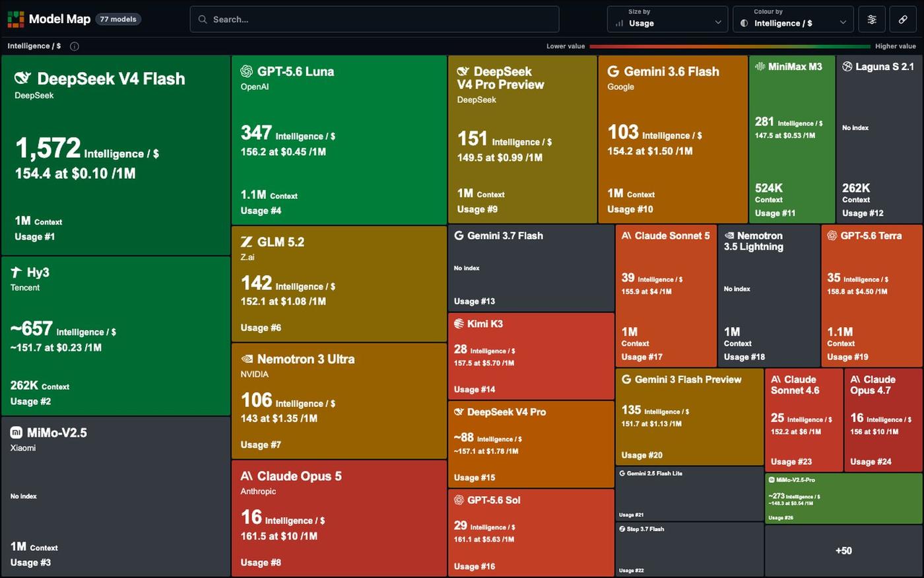Click the ~657 value on Hy3 tile
The image size is (924, 578).
click(31, 328)
